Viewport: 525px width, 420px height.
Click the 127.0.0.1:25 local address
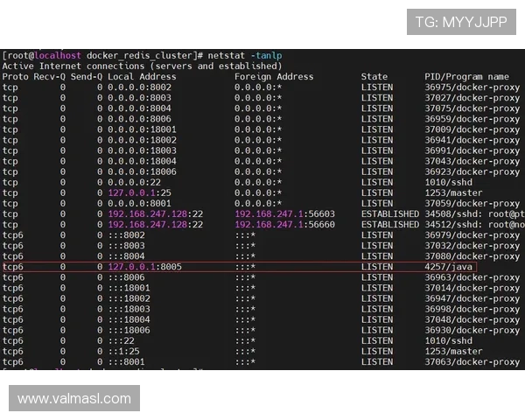[139, 192]
